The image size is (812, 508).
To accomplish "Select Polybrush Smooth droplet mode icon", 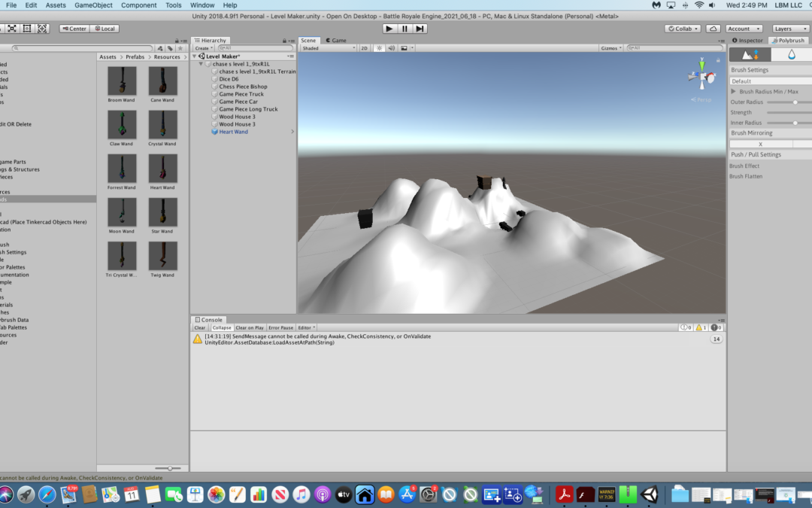I will pyautogui.click(x=791, y=54).
